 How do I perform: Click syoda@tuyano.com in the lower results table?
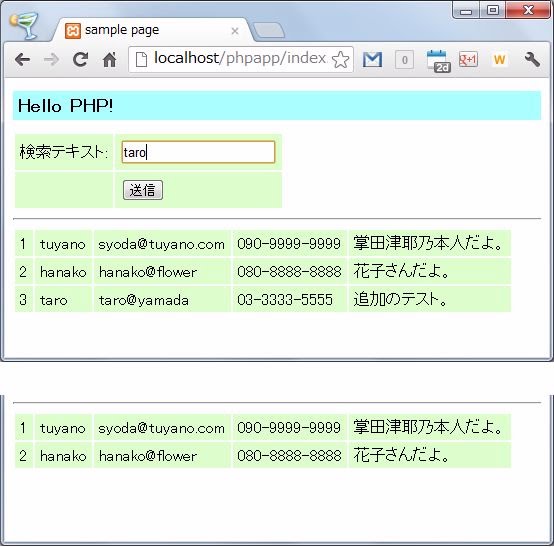[x=161, y=428]
